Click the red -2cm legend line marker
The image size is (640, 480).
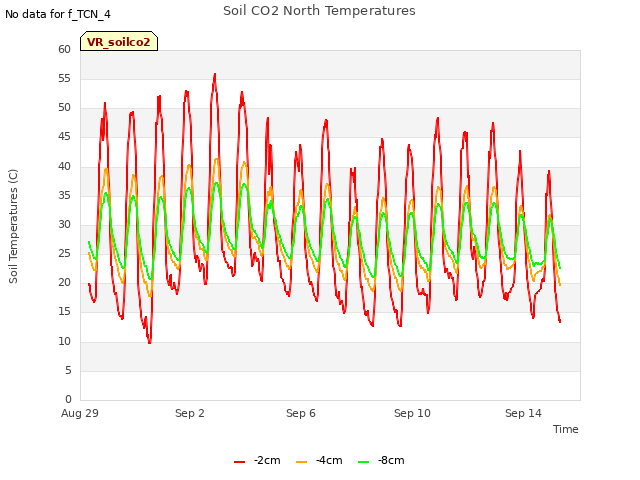coord(240,462)
